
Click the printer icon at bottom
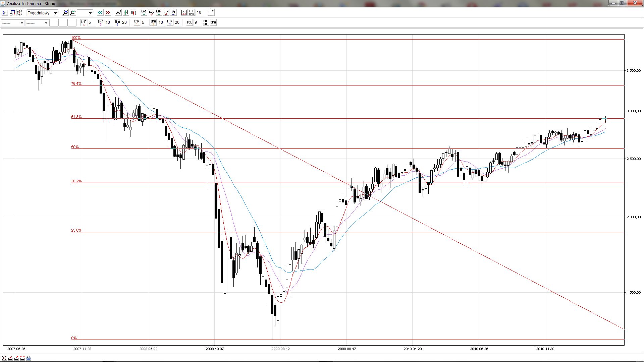(29, 358)
